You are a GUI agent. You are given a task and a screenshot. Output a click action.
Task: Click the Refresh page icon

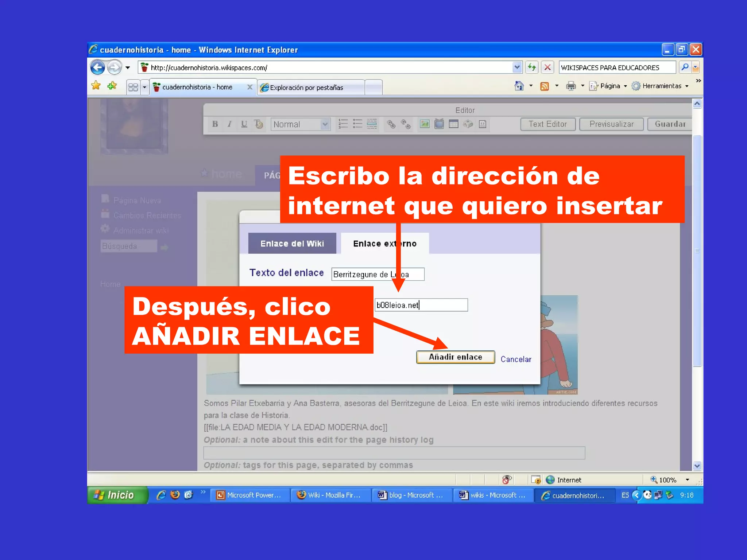[x=532, y=67]
